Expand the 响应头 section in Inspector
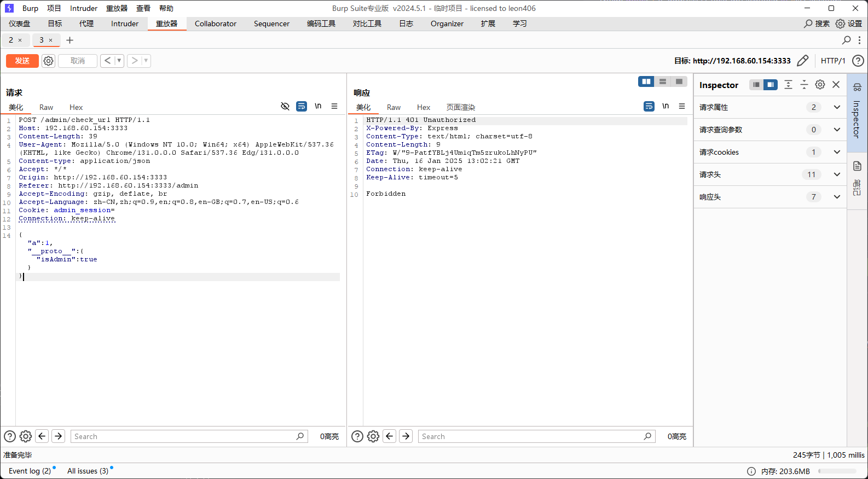Screen dimensions: 868x479 point(837,197)
